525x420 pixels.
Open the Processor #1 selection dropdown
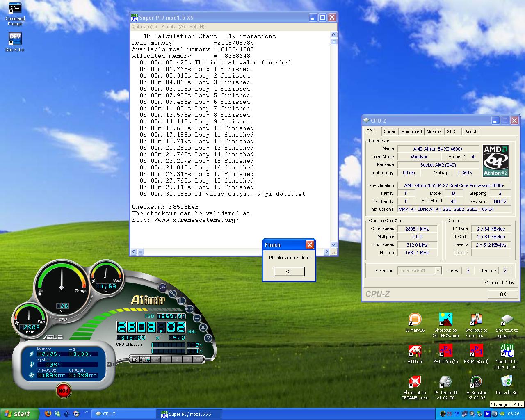[x=438, y=271]
